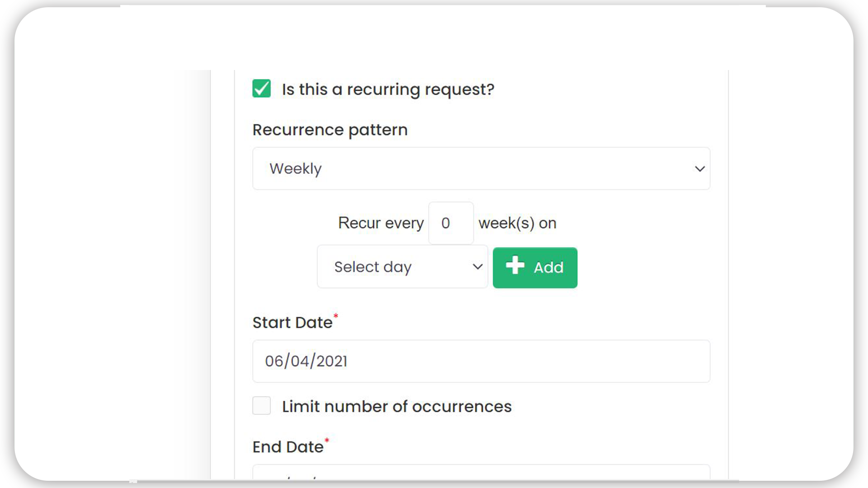Click the green Add button
Image resolution: width=868 pixels, height=488 pixels.
click(x=535, y=267)
